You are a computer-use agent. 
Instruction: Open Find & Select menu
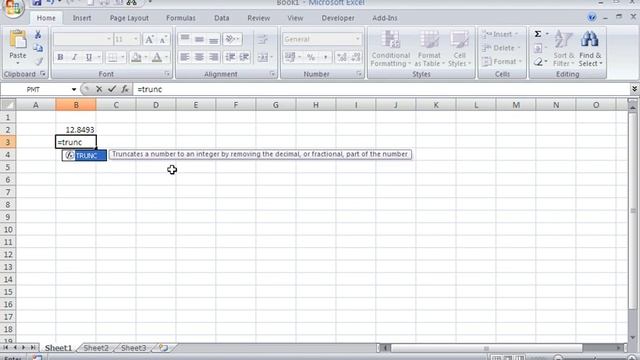click(590, 49)
